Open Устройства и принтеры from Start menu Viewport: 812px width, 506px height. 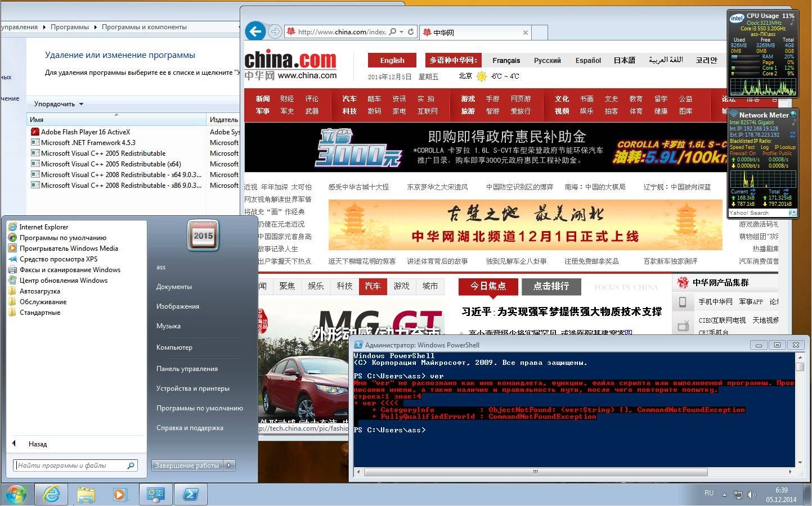[x=192, y=388]
